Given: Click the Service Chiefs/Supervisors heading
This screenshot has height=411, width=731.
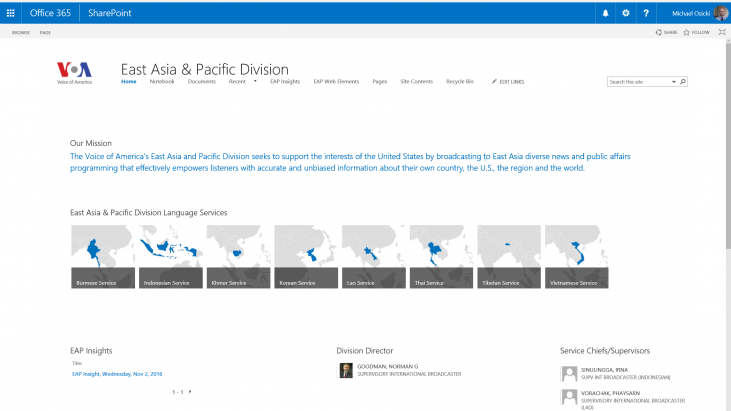Looking at the screenshot, I should coord(605,351).
